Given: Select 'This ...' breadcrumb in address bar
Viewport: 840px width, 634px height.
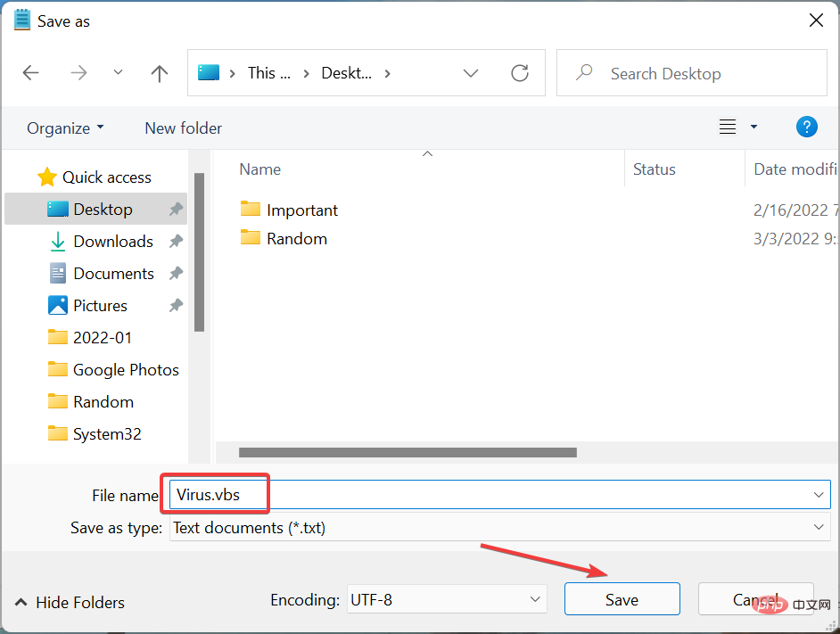Looking at the screenshot, I should pos(269,73).
